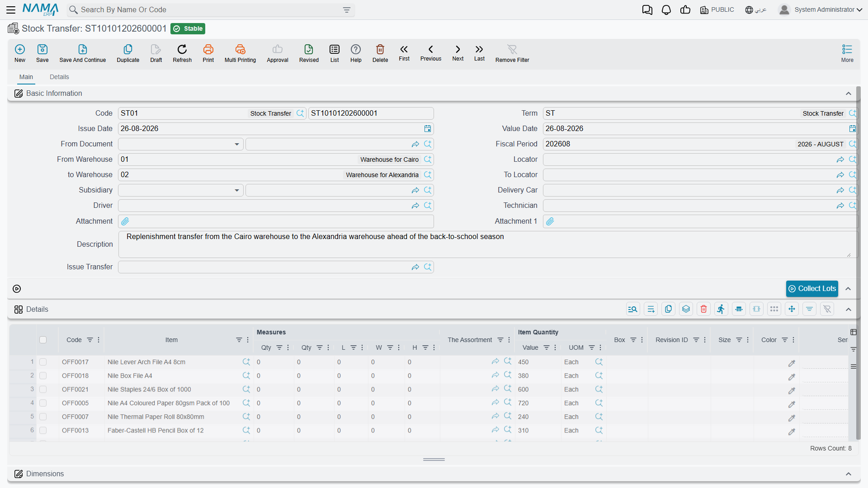Click the item name Nile Box File A4
Image resolution: width=868 pixels, height=488 pixels.
click(x=130, y=375)
